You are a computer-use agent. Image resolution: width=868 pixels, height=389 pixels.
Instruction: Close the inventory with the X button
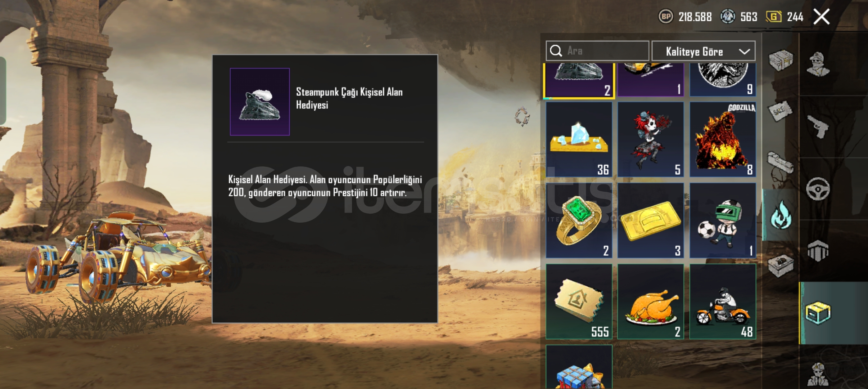pyautogui.click(x=822, y=17)
